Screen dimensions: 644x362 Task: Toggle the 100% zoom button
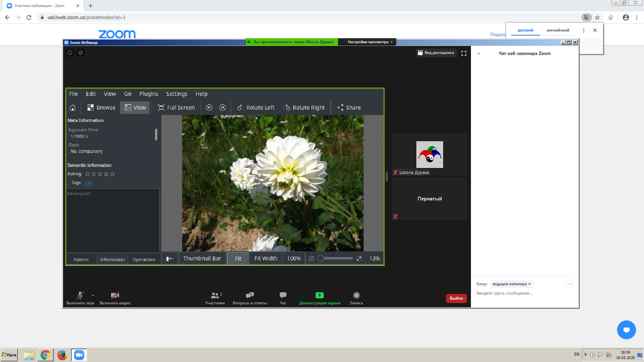tap(294, 258)
